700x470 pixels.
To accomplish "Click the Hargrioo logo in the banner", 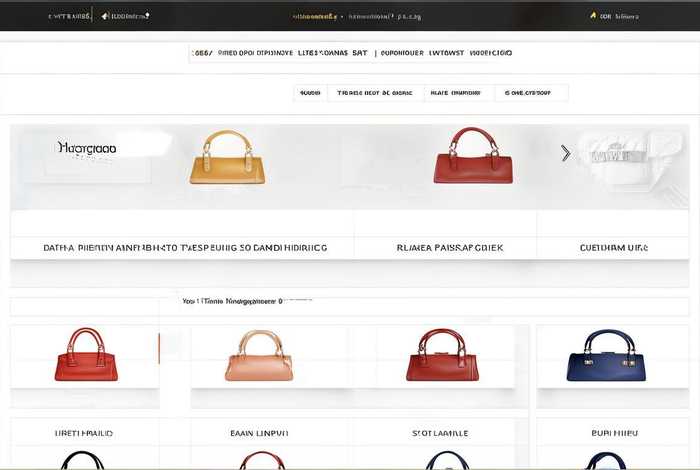I will [88, 148].
